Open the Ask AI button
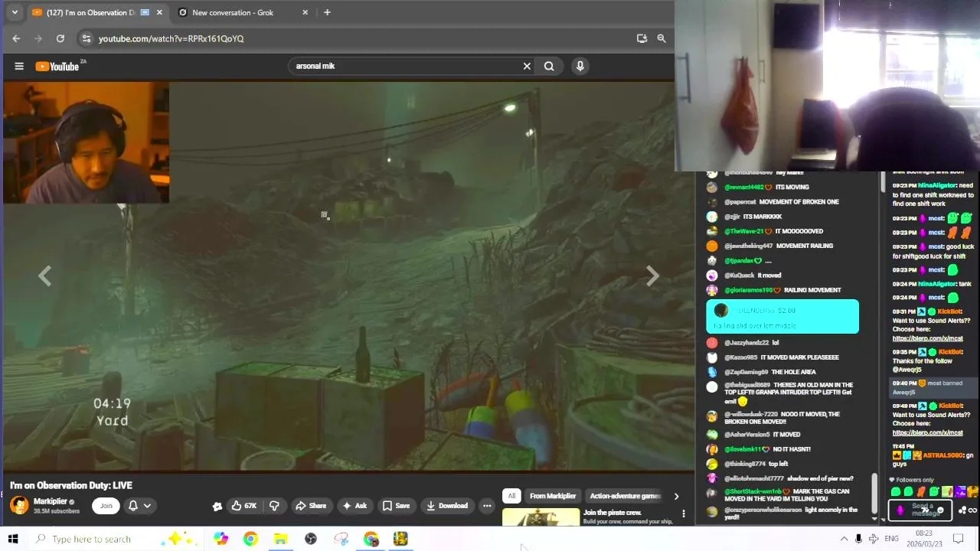Viewport: 980px width, 551px height. coord(354,506)
